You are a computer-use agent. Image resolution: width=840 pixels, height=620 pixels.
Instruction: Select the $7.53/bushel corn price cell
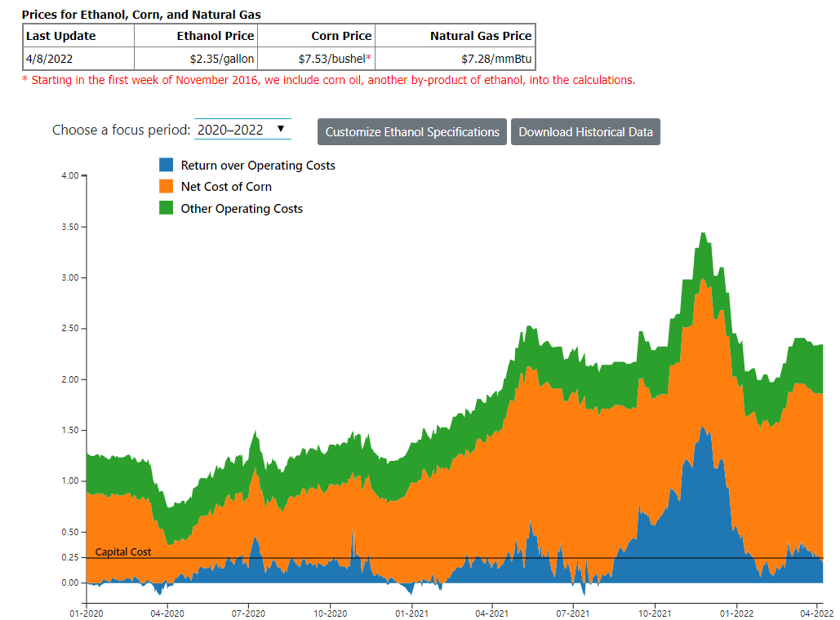tap(335, 59)
